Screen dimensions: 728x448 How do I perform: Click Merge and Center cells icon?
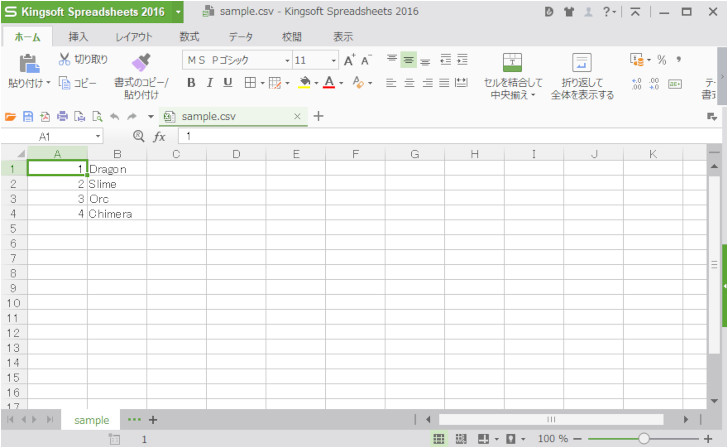point(513,63)
